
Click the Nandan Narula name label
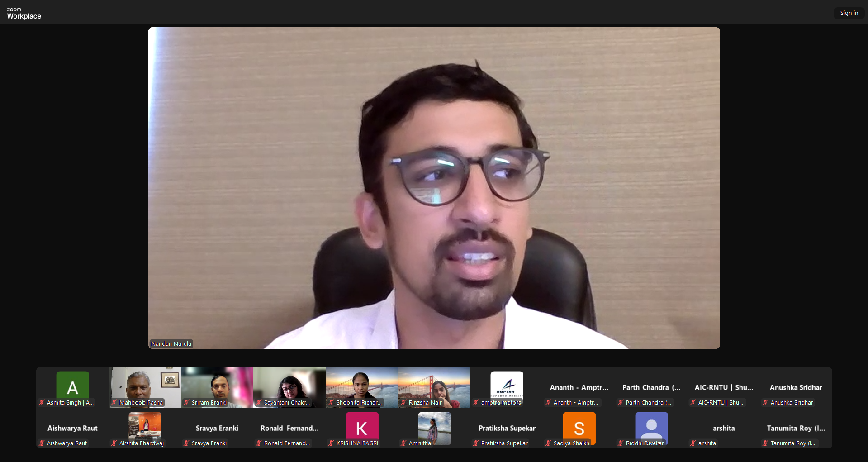(x=171, y=343)
